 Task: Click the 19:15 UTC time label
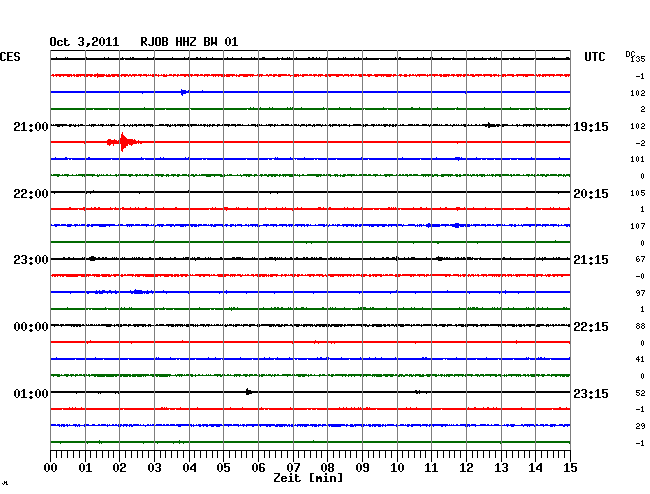(x=591, y=126)
